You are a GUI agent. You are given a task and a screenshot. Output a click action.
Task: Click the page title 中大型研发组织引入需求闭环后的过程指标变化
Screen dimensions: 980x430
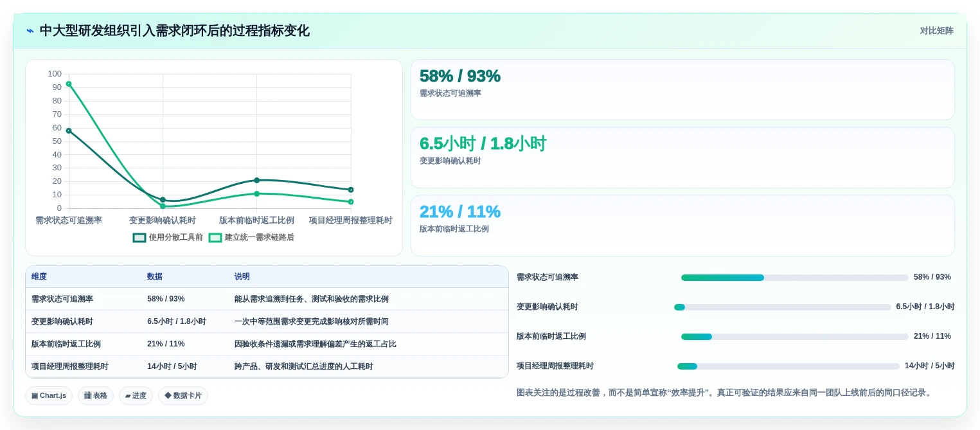[175, 31]
